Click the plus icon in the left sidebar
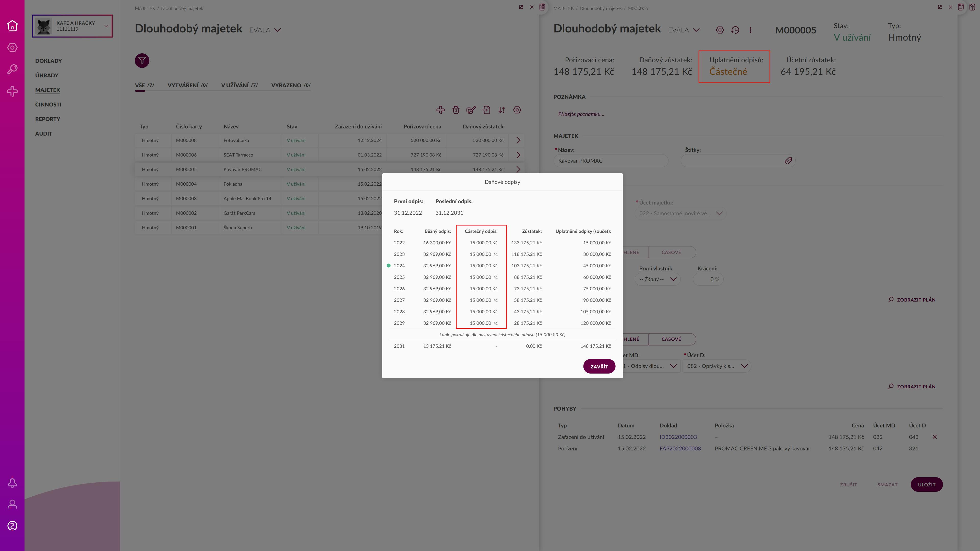Image resolution: width=980 pixels, height=551 pixels. coord(12,91)
